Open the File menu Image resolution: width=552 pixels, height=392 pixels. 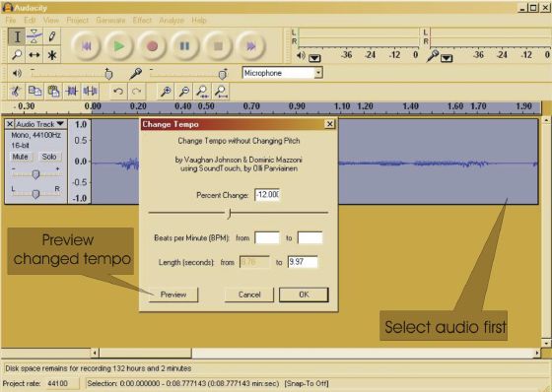(x=11, y=20)
